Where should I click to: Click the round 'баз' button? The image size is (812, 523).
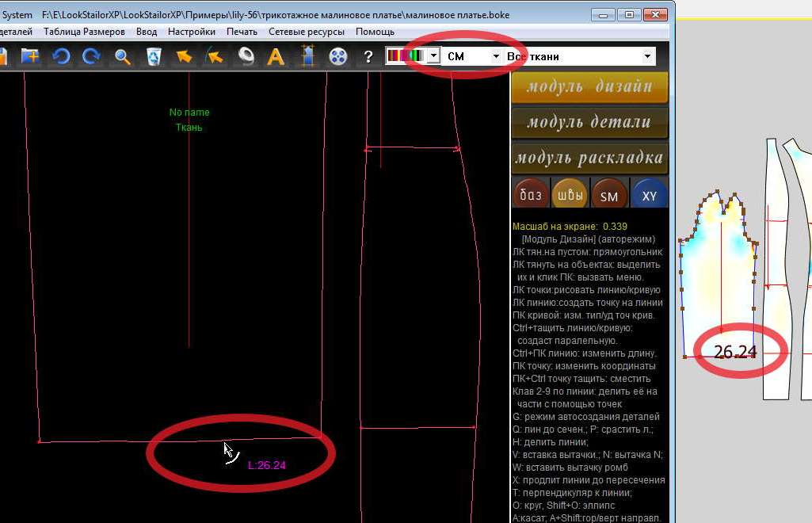pyautogui.click(x=531, y=195)
